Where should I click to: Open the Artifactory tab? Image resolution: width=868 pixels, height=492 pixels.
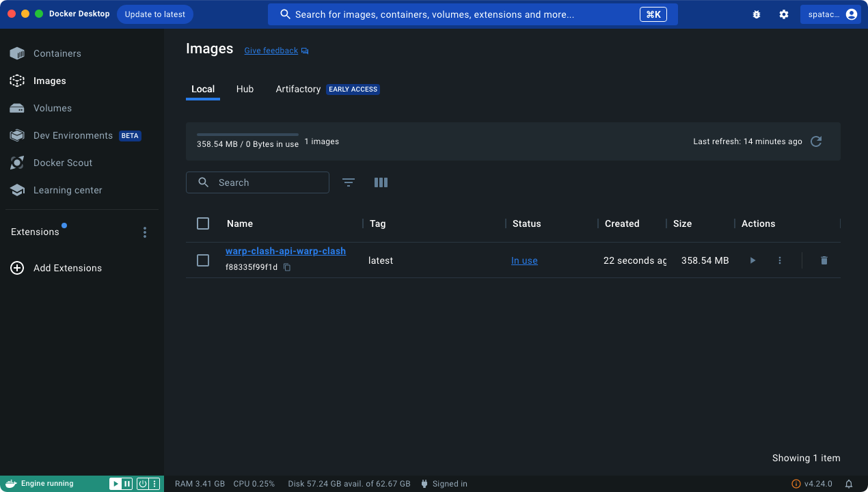[298, 89]
